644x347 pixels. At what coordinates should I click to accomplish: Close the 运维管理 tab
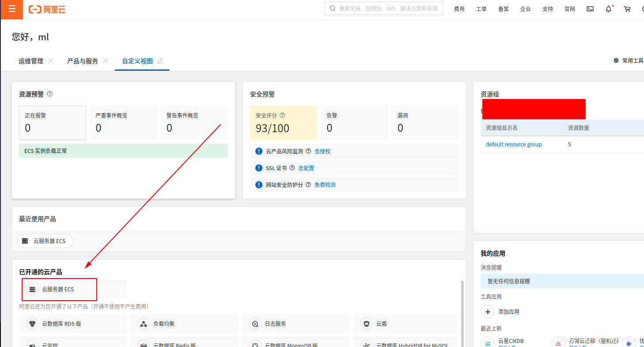51,61
